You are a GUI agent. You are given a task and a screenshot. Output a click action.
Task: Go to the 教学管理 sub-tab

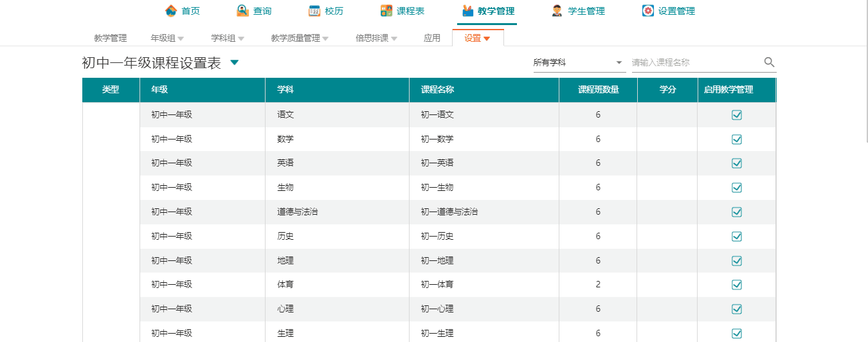pyautogui.click(x=111, y=38)
